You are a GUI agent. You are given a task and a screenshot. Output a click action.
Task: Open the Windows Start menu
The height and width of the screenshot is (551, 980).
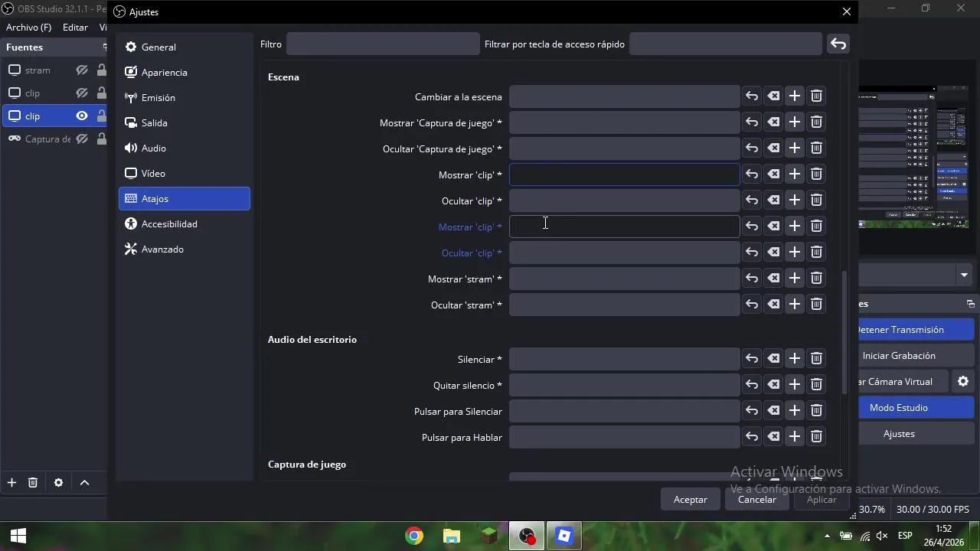(x=18, y=536)
